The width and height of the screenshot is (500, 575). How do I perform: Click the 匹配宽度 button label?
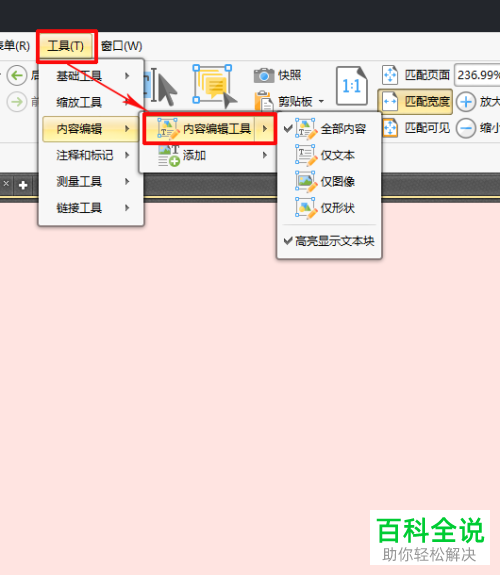point(427,102)
